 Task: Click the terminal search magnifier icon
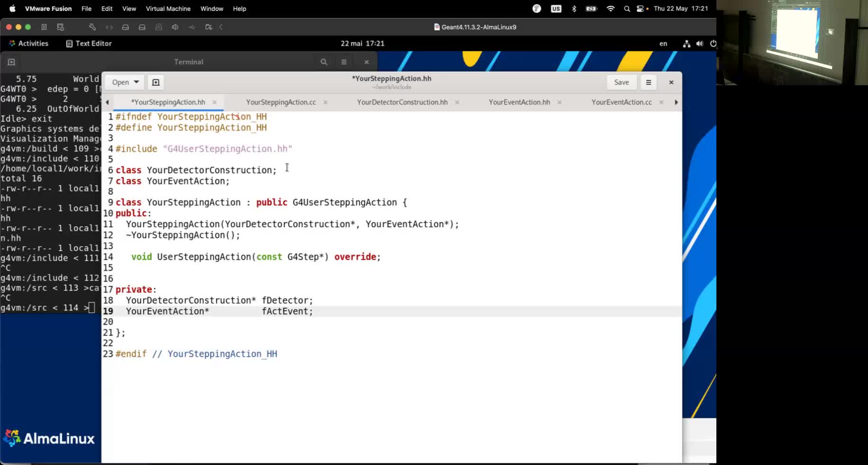[324, 62]
